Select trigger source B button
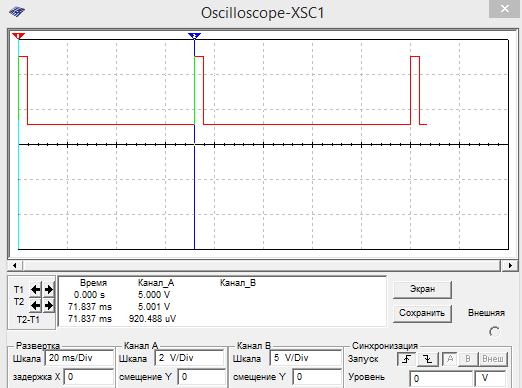522x388 pixels. click(x=468, y=359)
